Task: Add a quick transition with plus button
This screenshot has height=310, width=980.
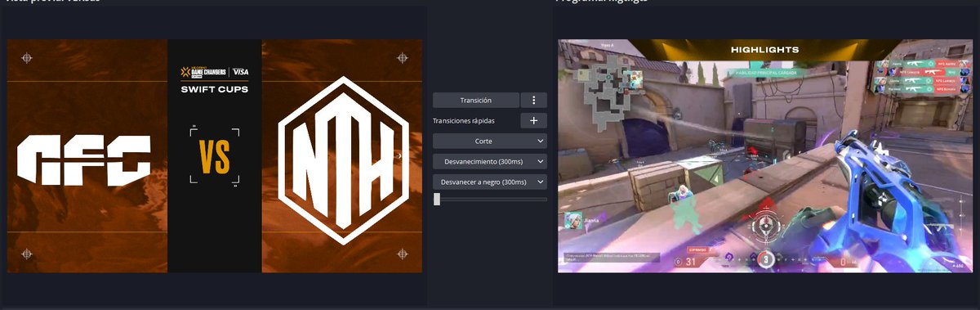Action: tap(533, 120)
